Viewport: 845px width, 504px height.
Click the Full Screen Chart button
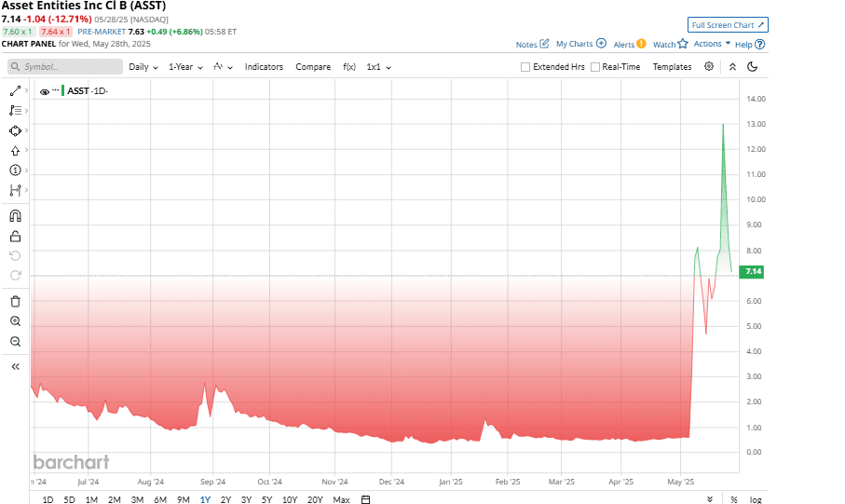pyautogui.click(x=728, y=24)
